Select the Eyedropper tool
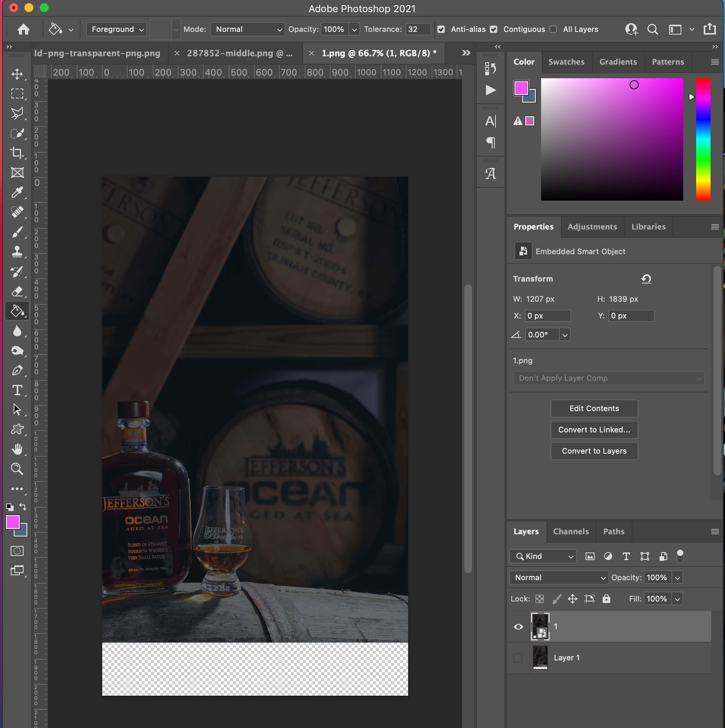This screenshot has width=725, height=728. point(17,192)
